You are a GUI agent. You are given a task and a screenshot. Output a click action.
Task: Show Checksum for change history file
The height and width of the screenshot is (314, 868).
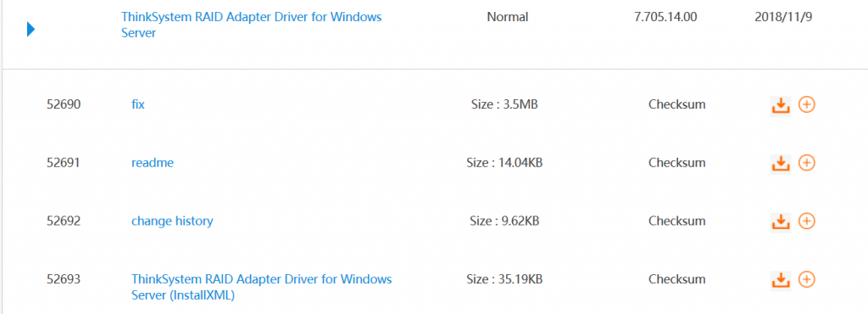coord(677,221)
